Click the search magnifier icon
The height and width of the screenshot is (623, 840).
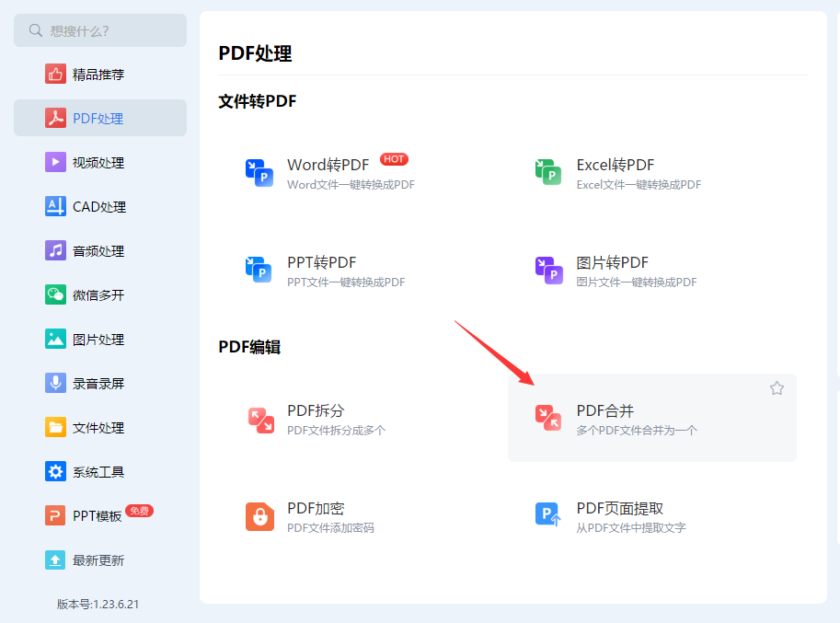coord(35,30)
